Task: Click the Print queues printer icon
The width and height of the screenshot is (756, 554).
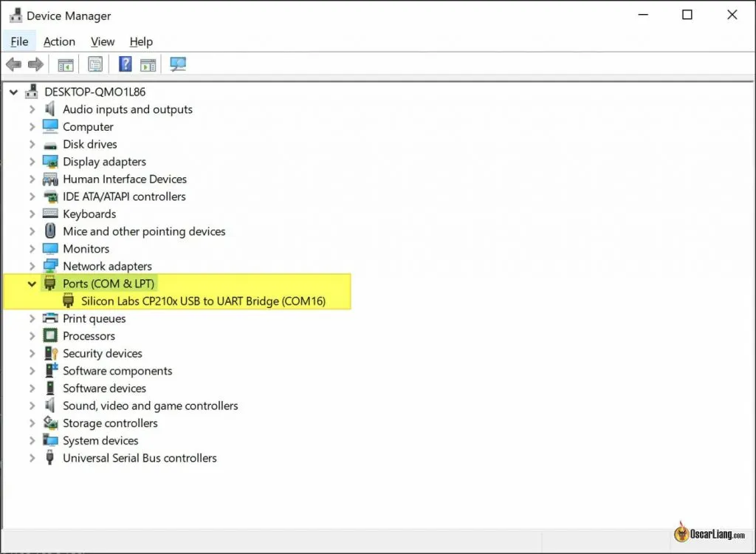Action: (x=50, y=318)
